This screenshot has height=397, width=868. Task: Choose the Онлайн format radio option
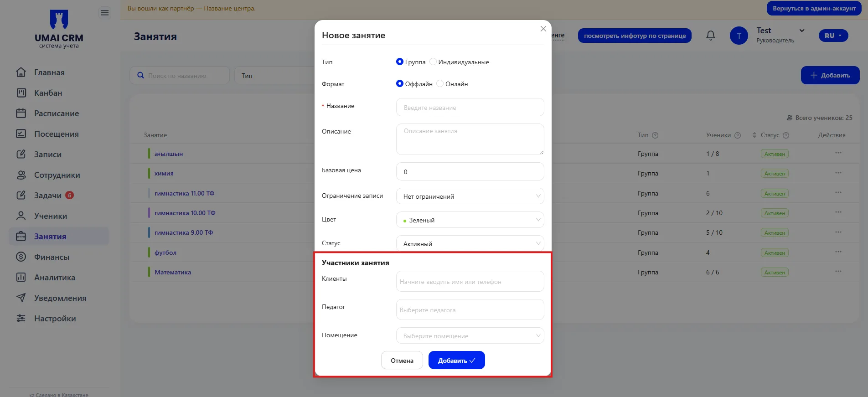pyautogui.click(x=440, y=83)
